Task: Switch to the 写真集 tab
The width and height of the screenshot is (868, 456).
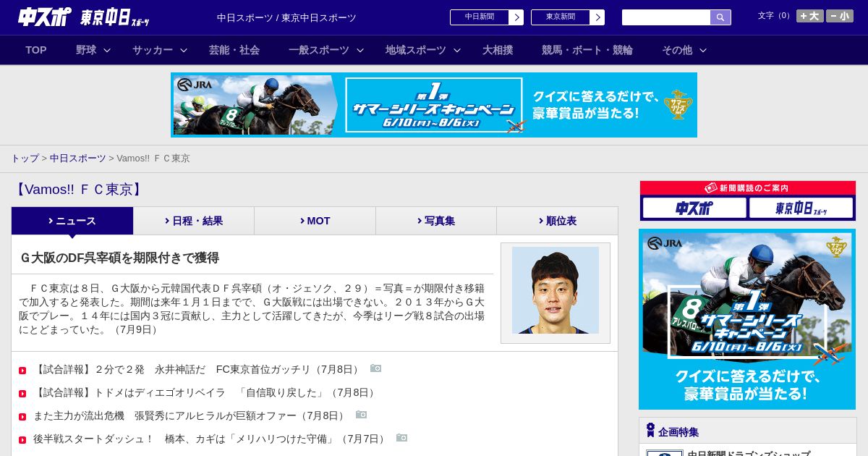Action: click(436, 221)
